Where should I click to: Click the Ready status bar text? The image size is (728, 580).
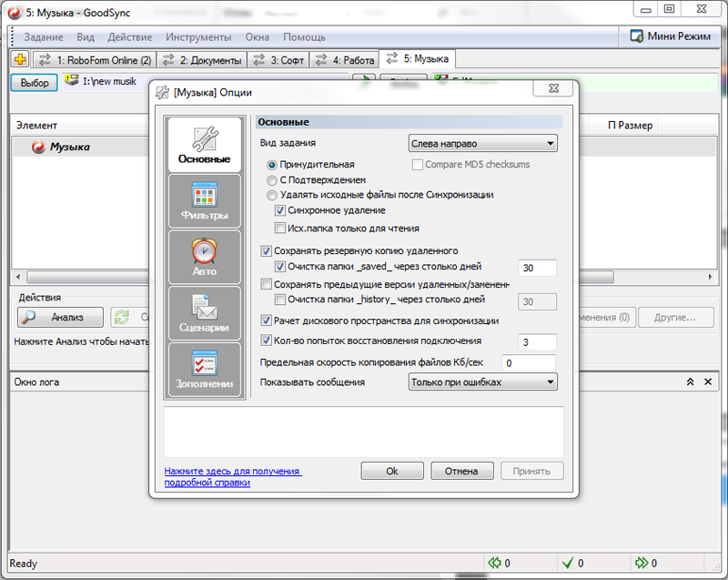tap(24, 564)
